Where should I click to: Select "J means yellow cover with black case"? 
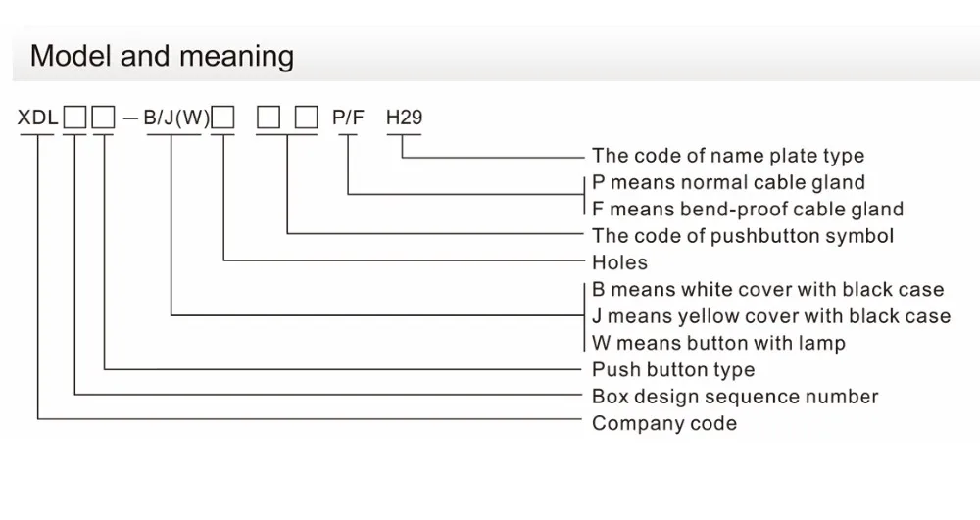pos(771,316)
